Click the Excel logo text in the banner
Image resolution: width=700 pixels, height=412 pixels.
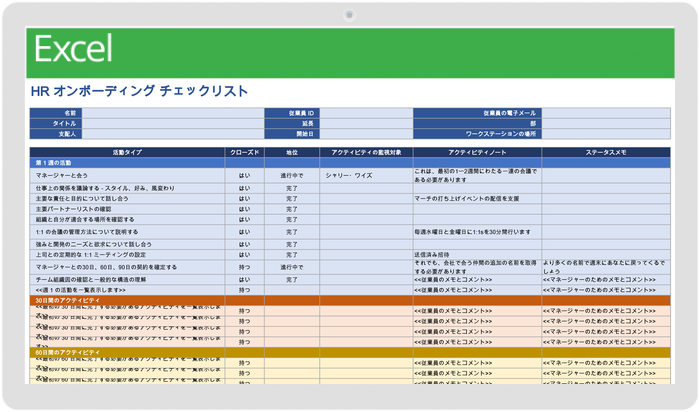[73, 49]
